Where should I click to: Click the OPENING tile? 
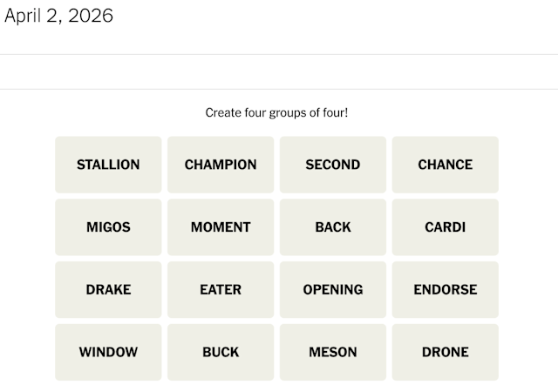click(332, 290)
